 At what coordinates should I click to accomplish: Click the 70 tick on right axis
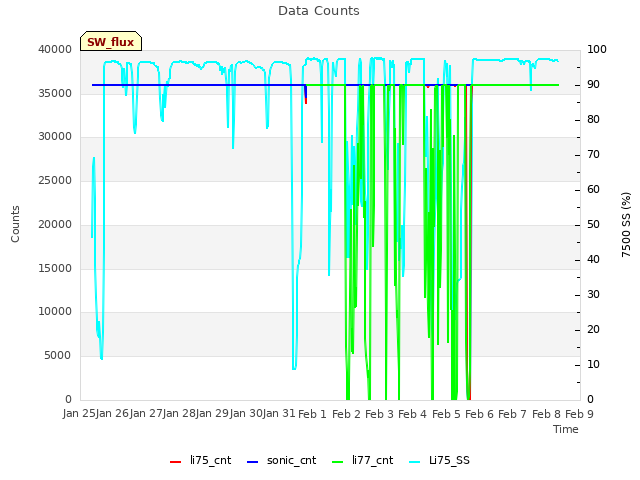(x=593, y=155)
